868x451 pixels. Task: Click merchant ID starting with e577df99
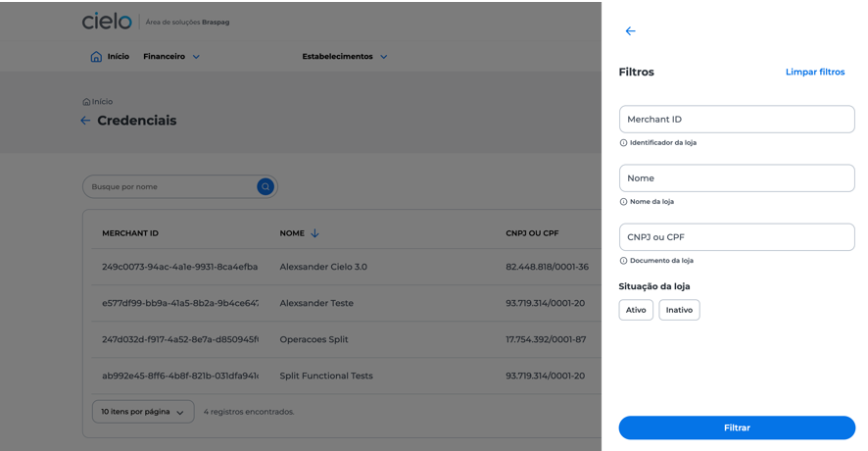click(180, 303)
